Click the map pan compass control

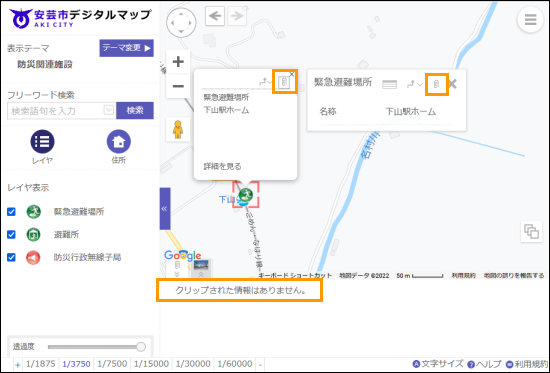tap(181, 23)
